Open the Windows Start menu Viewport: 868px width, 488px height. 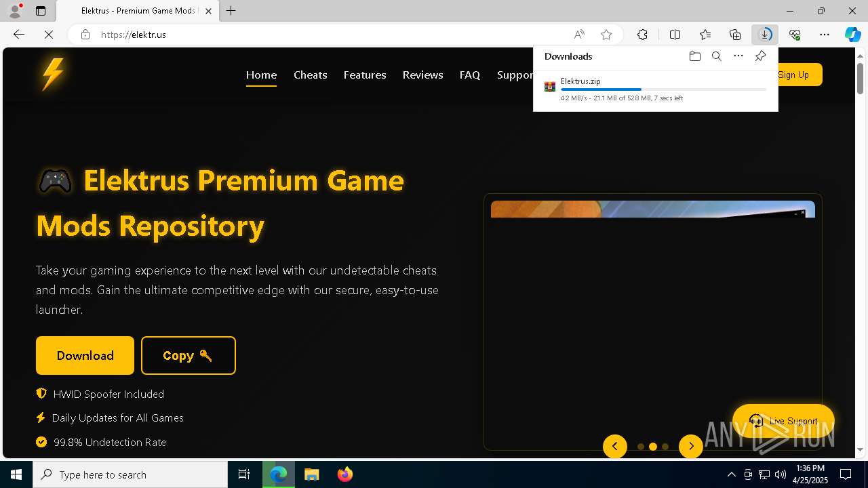pos(16,474)
